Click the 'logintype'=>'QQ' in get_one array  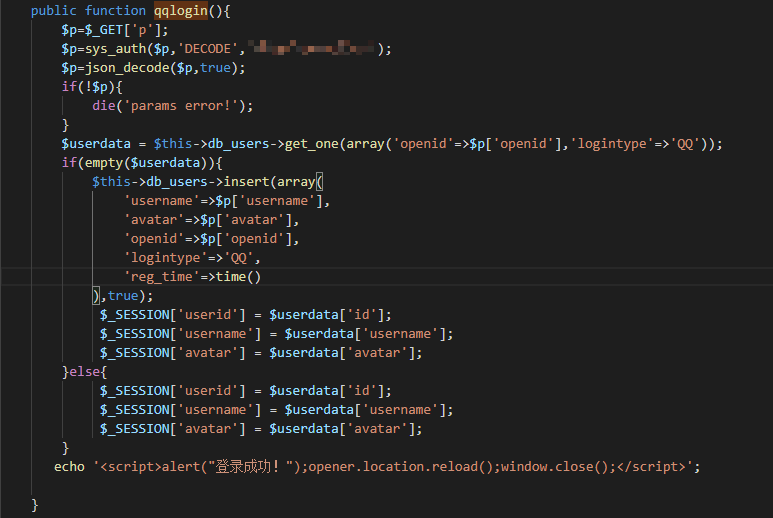pos(635,144)
